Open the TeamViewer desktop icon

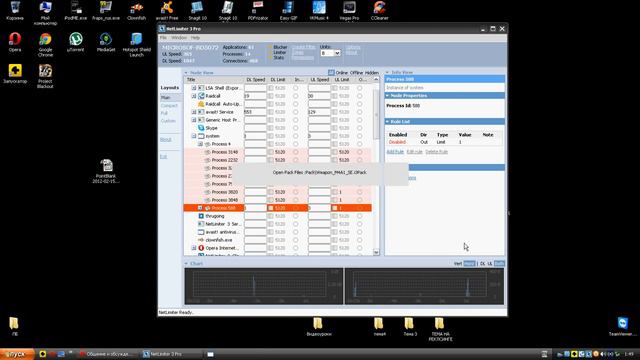[x=622, y=327]
